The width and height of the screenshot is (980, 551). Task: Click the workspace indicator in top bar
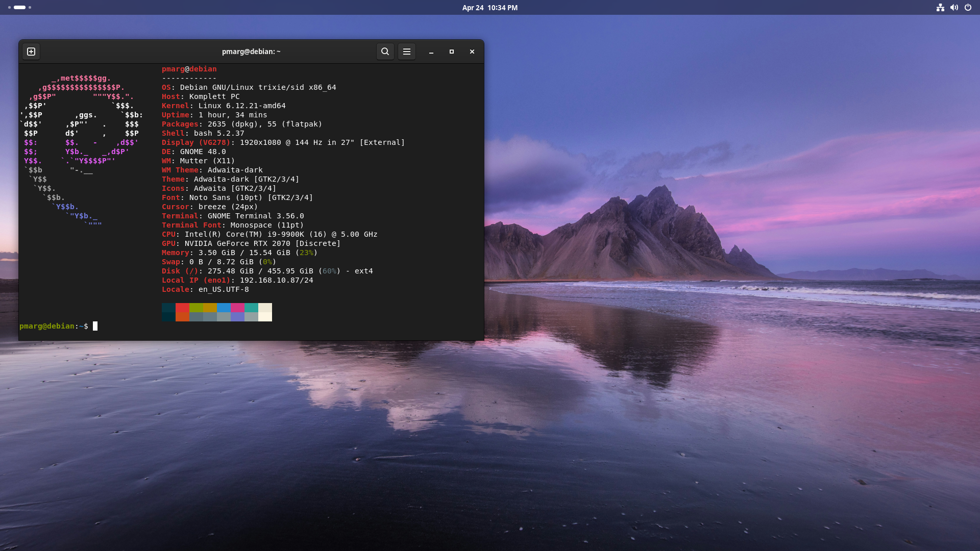coord(19,8)
